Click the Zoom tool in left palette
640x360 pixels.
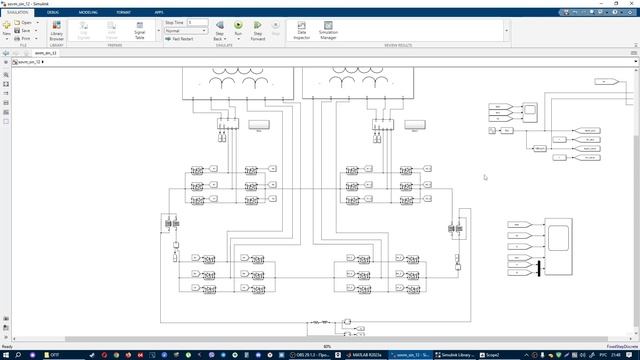(6, 75)
